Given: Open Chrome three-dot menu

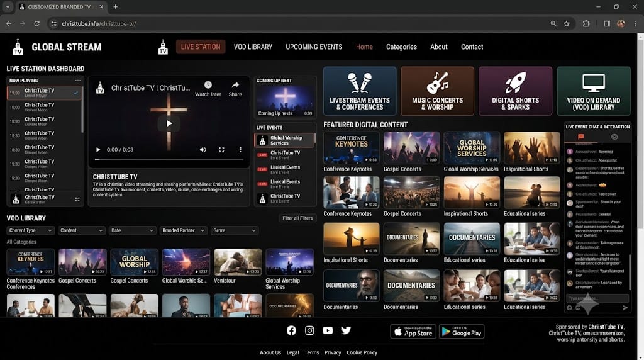Looking at the screenshot, I should click(635, 24).
